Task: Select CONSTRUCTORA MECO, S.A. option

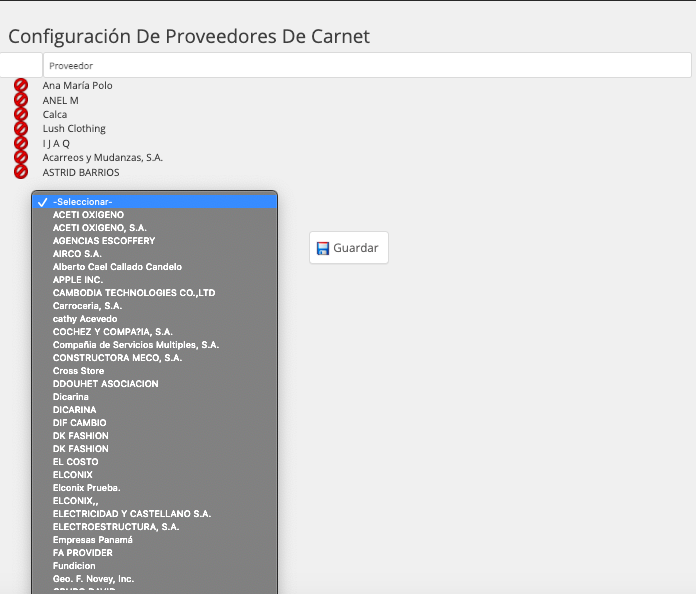Action: tap(154, 358)
